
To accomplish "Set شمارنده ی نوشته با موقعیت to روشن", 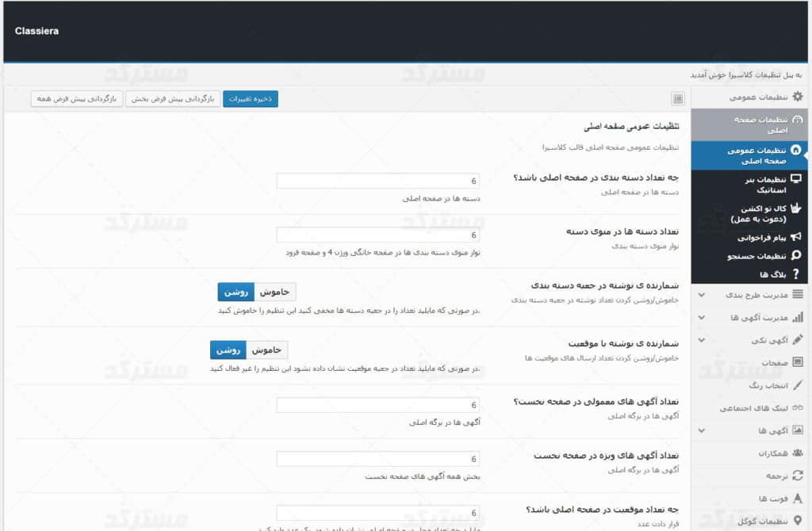I will pyautogui.click(x=228, y=350).
